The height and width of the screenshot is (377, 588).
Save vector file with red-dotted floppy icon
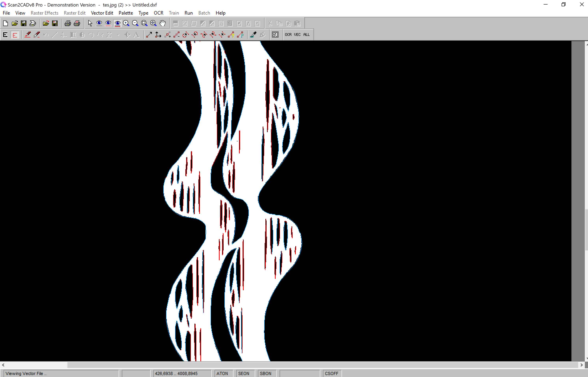click(x=55, y=23)
